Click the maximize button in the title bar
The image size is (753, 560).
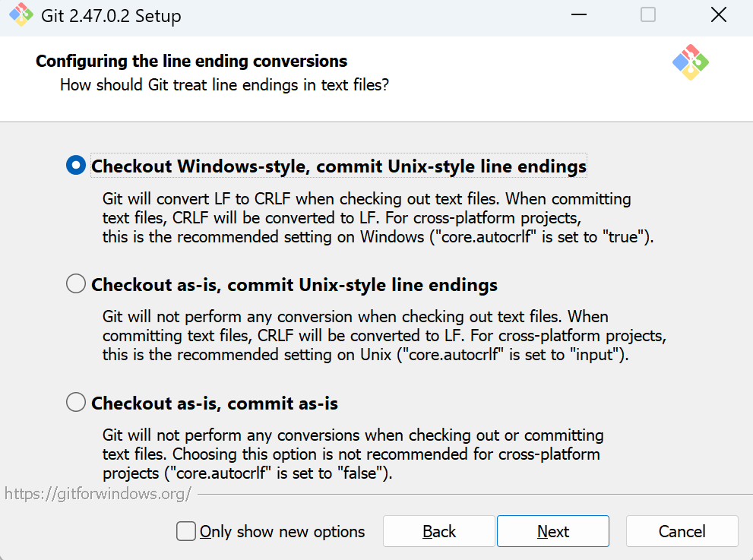point(648,15)
